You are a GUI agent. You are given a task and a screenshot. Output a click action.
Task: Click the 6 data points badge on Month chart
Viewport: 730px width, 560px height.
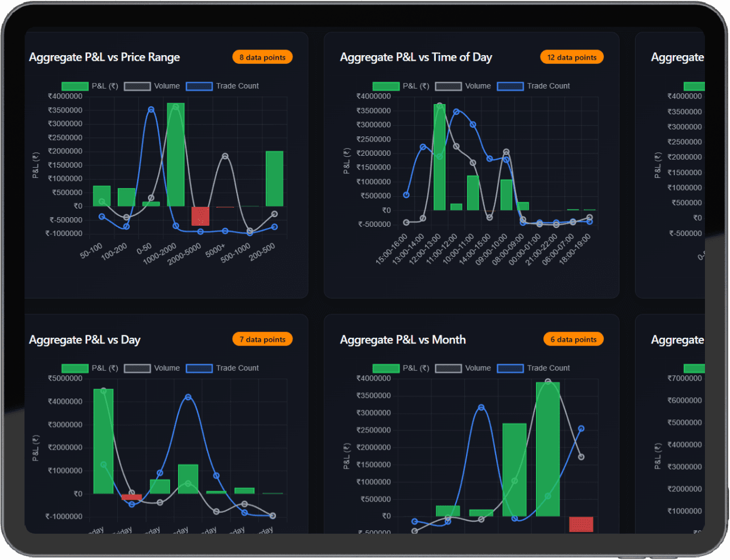click(574, 339)
